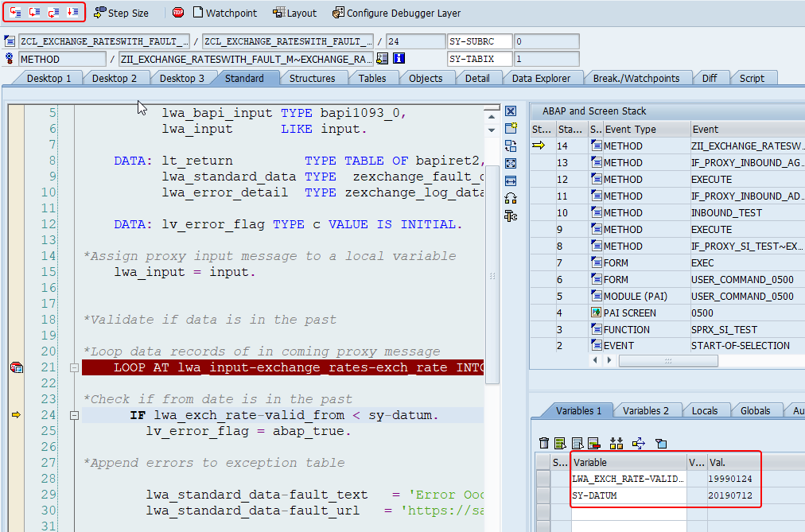The height and width of the screenshot is (532, 805).
Task: Open the Objects tab
Action: click(426, 78)
